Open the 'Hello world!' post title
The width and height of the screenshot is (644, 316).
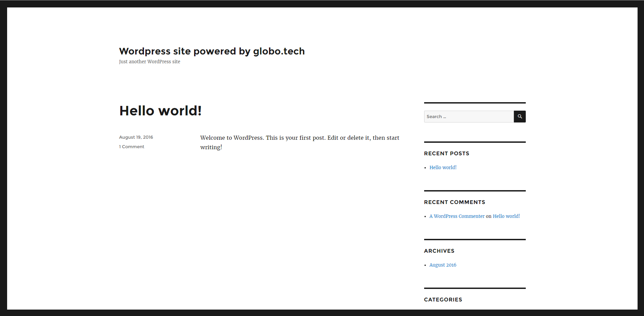click(x=160, y=111)
